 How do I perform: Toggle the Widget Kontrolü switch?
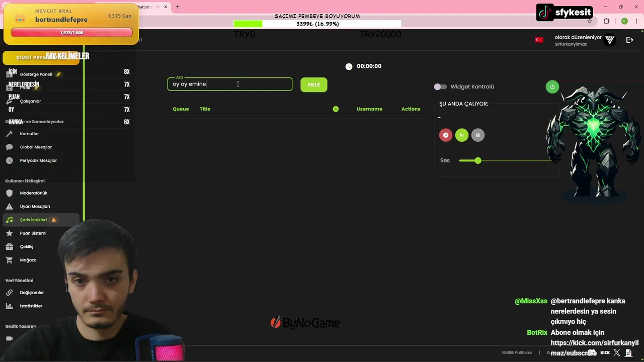click(x=440, y=86)
